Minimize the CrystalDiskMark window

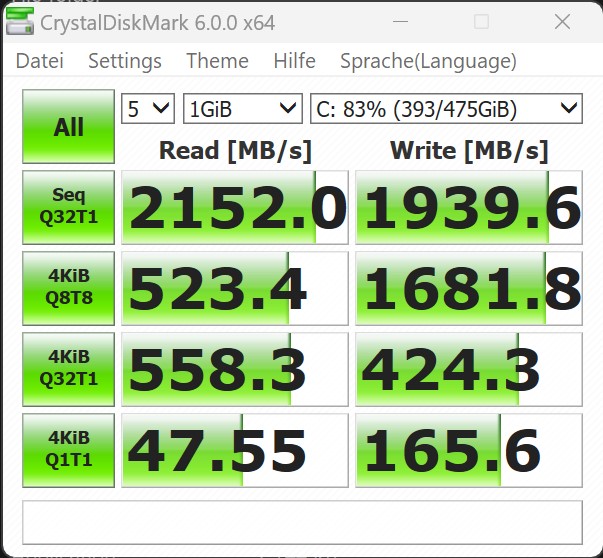coord(400,22)
